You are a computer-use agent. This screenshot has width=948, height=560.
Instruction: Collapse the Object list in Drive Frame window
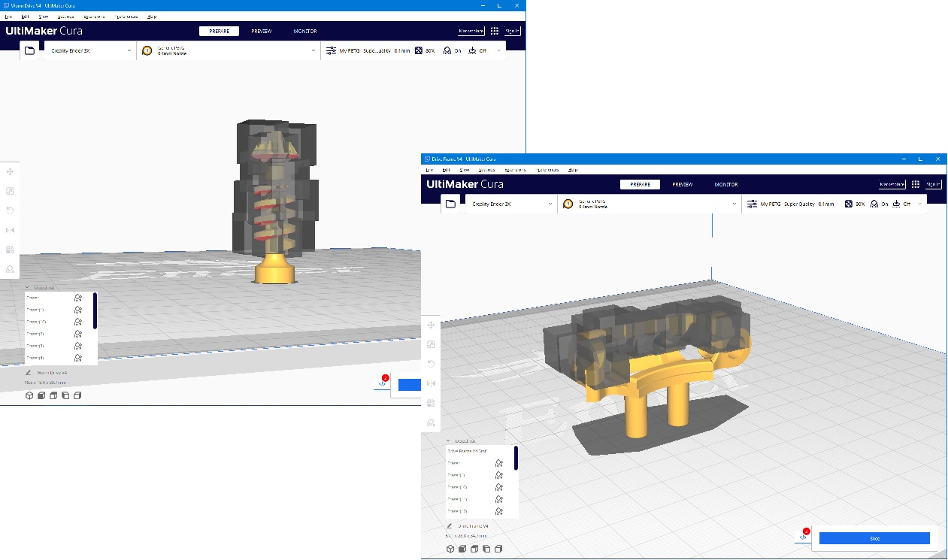pyautogui.click(x=449, y=441)
